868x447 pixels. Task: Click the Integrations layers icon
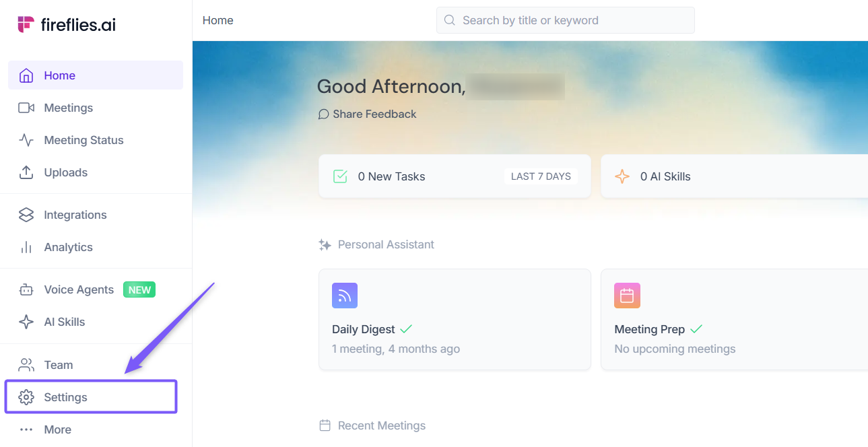point(26,215)
